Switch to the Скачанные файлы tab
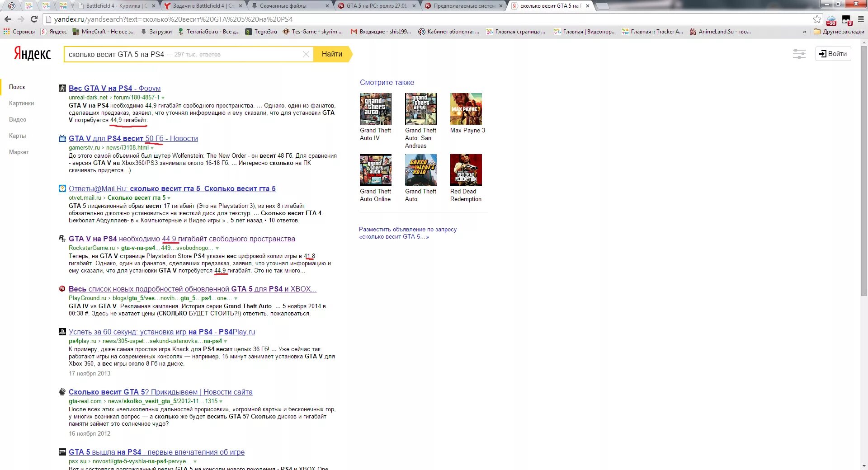 (x=289, y=6)
